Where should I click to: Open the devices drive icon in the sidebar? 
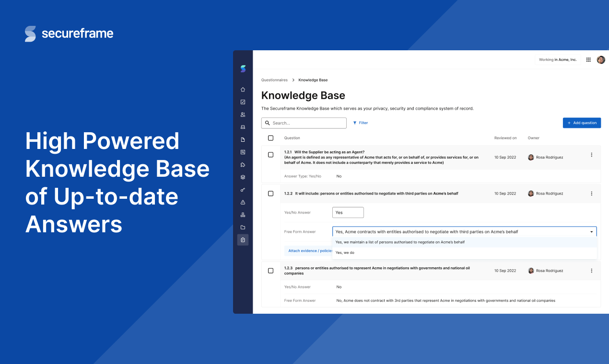click(243, 127)
